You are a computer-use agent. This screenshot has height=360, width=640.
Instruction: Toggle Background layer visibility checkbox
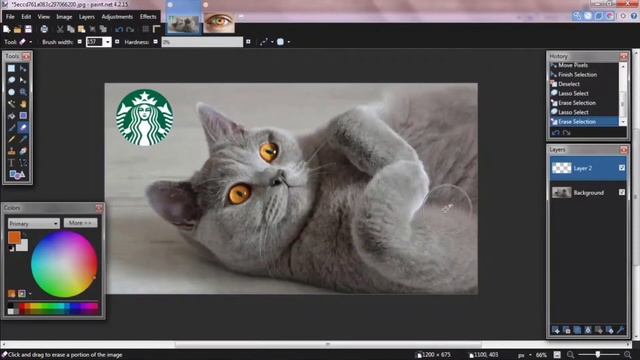pos(622,192)
